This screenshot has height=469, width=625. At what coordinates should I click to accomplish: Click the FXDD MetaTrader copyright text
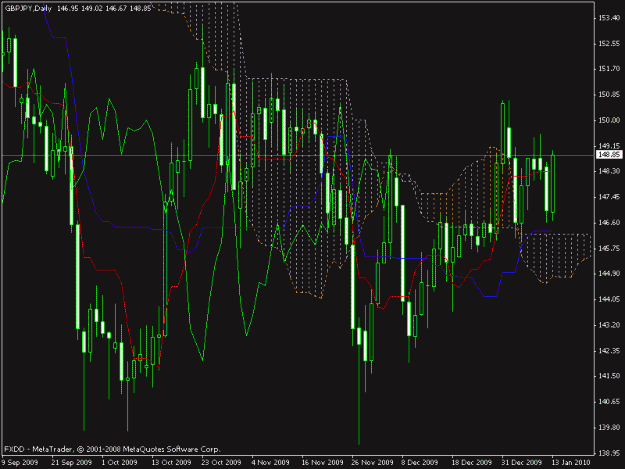(112, 449)
